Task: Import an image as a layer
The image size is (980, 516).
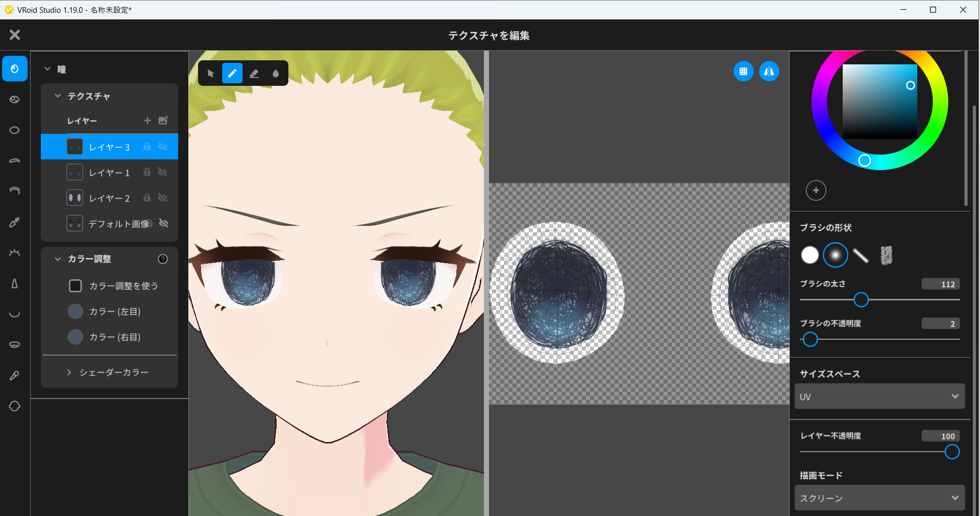Action: 163,121
